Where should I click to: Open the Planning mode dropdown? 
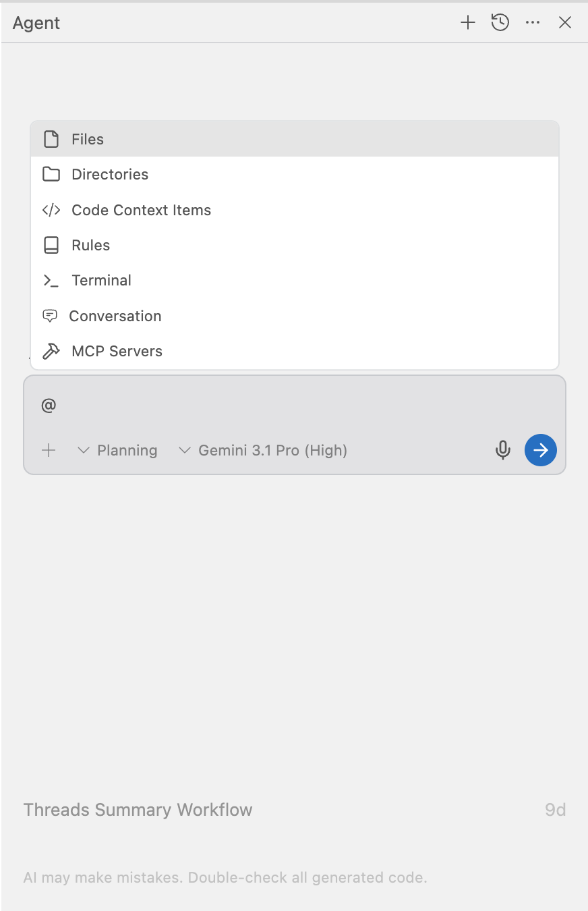[x=118, y=450]
